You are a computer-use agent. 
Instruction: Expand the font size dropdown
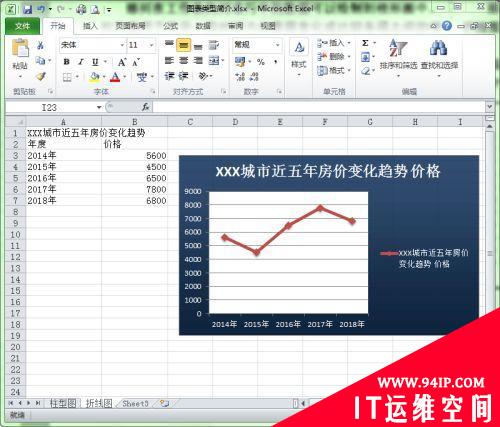(x=151, y=45)
